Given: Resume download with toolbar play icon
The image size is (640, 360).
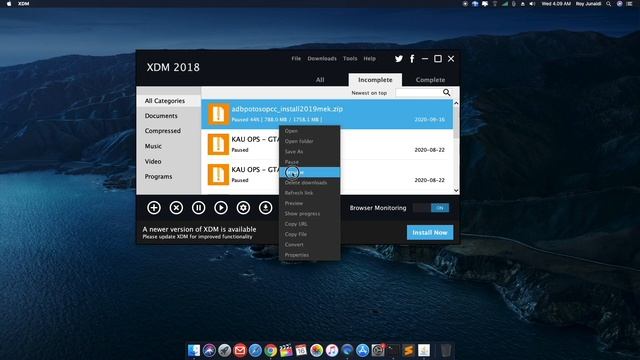Looking at the screenshot, I should (221, 208).
